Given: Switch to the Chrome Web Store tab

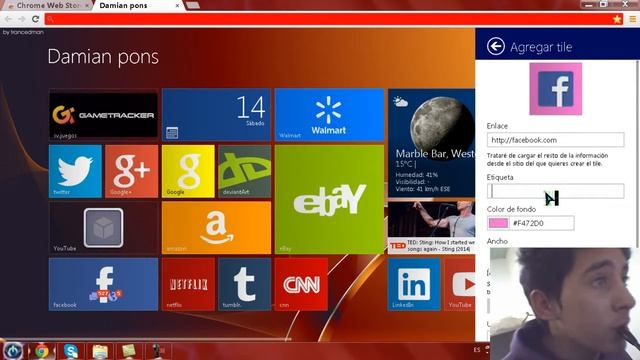Looking at the screenshot, I should [x=48, y=6].
